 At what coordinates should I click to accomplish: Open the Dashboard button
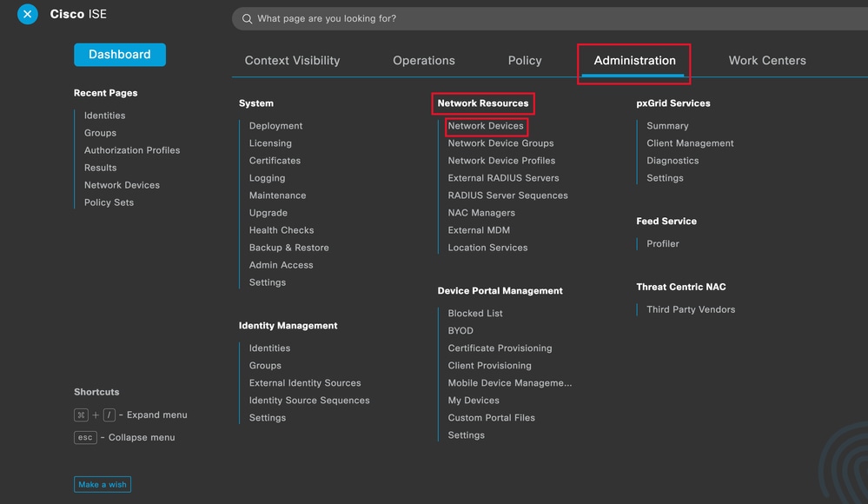[x=120, y=54]
